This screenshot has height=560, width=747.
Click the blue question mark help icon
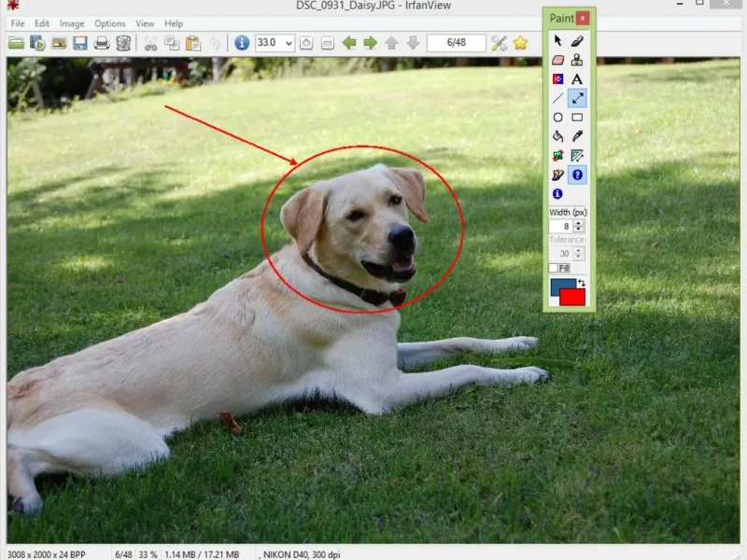point(577,175)
